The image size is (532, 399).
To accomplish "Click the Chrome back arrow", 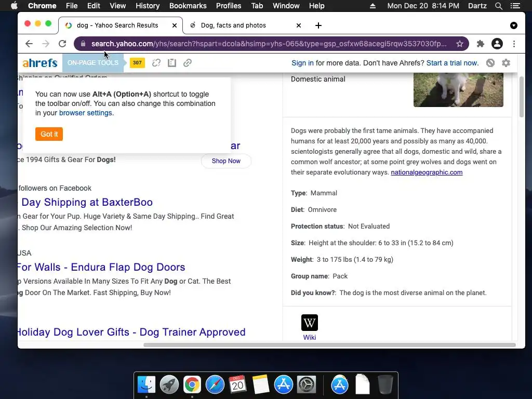I will [x=29, y=44].
